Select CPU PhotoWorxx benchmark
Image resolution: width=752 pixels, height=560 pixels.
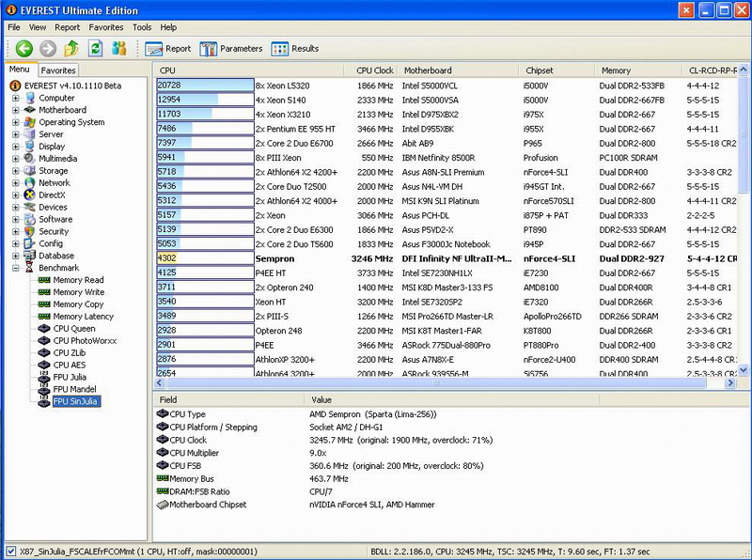[85, 341]
